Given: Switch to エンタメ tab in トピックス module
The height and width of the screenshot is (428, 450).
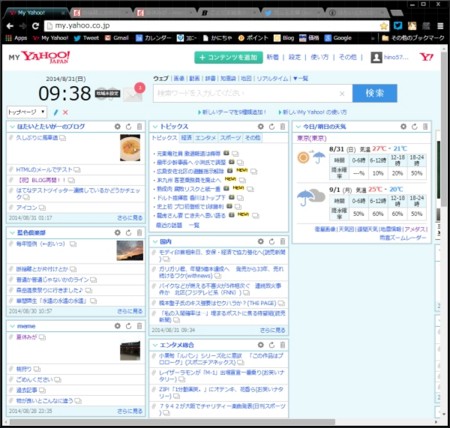Looking at the screenshot, I should pyautogui.click(x=206, y=138).
